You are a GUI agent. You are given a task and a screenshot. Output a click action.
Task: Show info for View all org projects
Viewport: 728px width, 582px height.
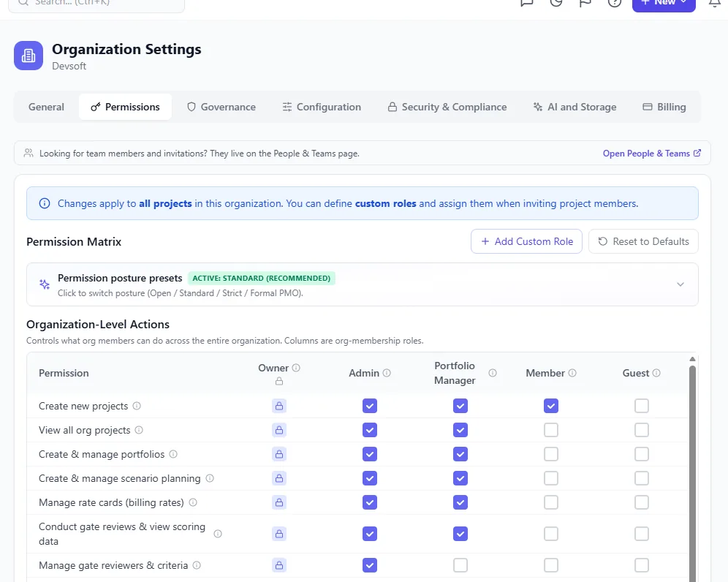(139, 430)
